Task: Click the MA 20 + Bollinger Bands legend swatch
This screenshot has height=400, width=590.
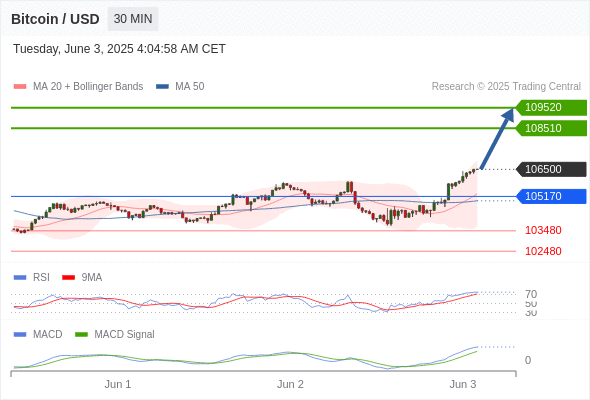Action: point(20,87)
